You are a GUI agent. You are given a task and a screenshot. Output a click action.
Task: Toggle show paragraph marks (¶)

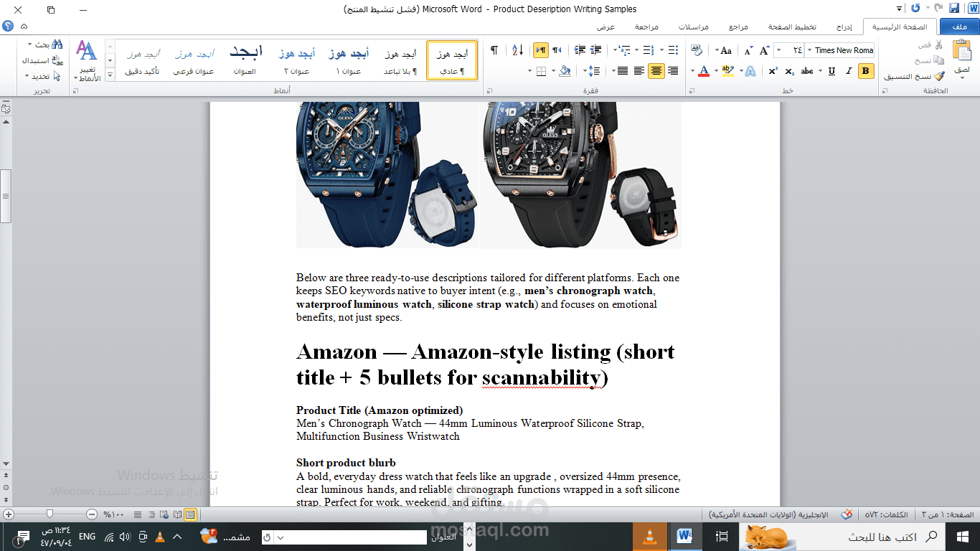494,50
